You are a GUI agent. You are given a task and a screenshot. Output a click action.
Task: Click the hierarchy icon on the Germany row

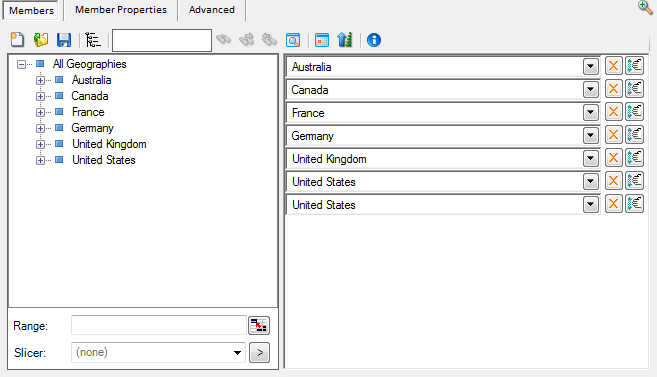point(634,135)
